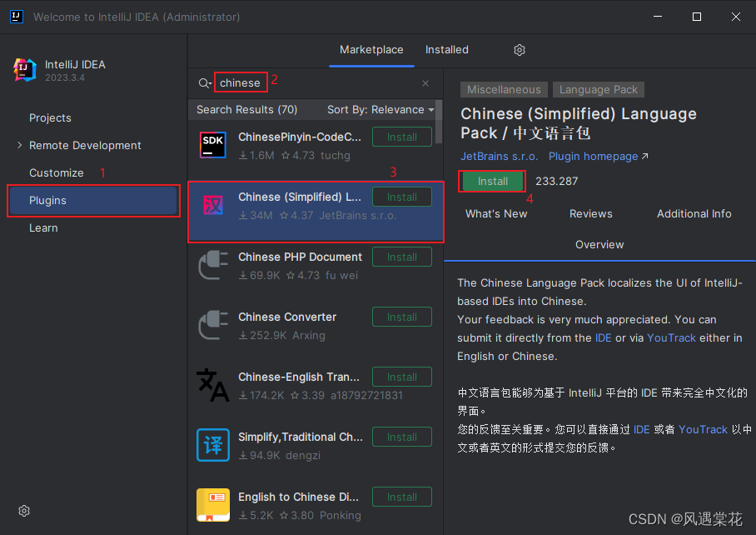The width and height of the screenshot is (756, 535).
Task: Click the Chinese (Simplified) Language Pack heading
Action: click(579, 123)
